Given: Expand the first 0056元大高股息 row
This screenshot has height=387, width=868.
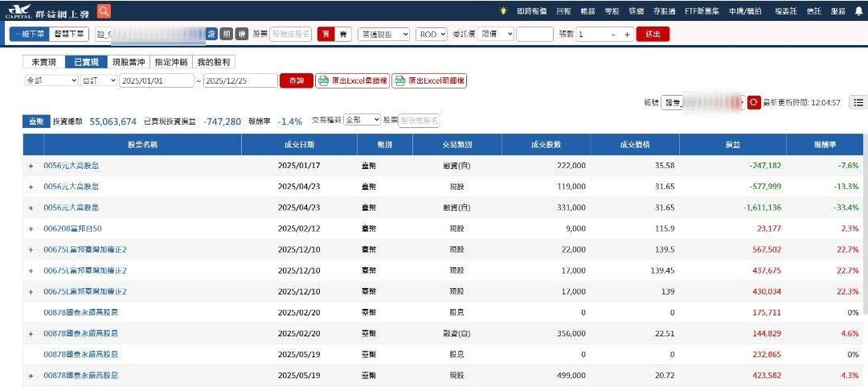Looking at the screenshot, I should coord(31,166).
